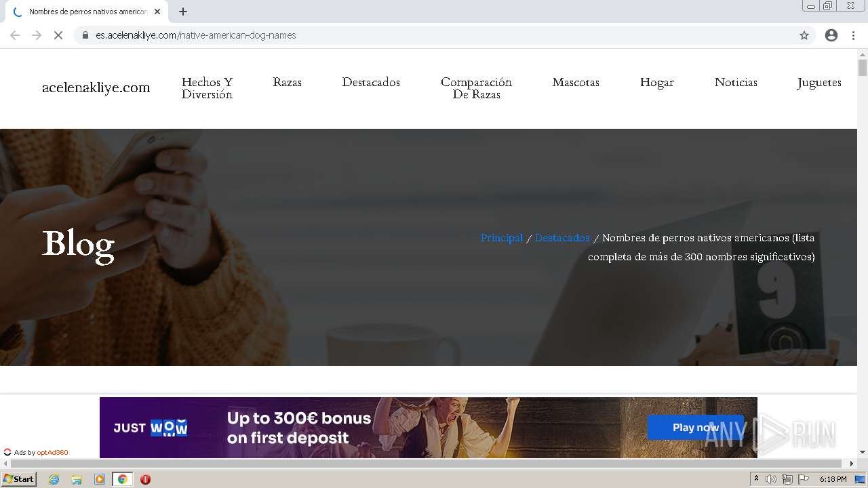Open the JustWow casino banner ad
Image resolution: width=868 pixels, height=488 pixels.
coord(428,428)
